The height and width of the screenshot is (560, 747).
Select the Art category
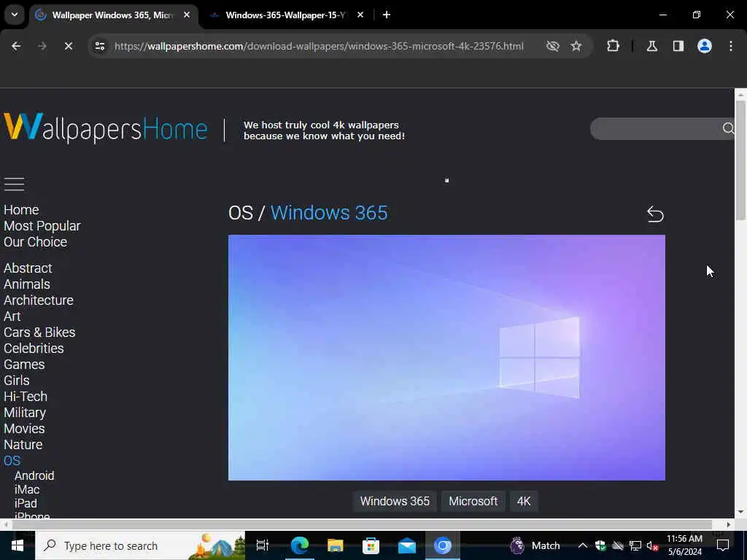pyautogui.click(x=12, y=316)
